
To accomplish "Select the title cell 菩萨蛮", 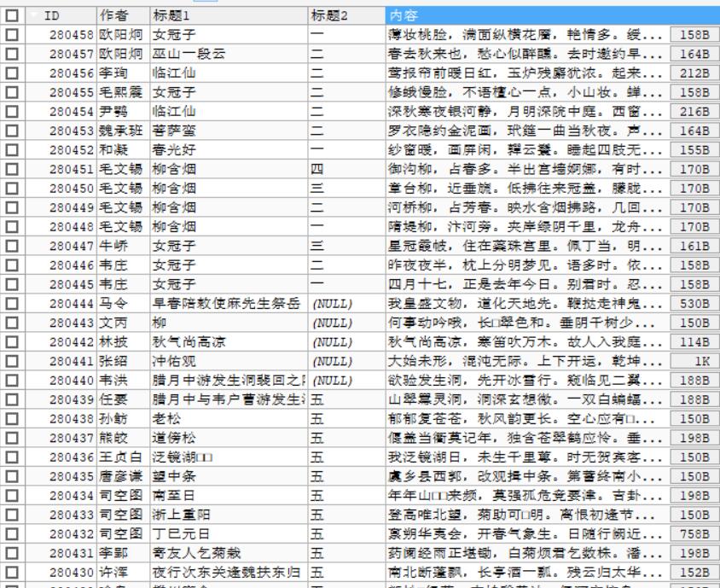I will pyautogui.click(x=229, y=131).
